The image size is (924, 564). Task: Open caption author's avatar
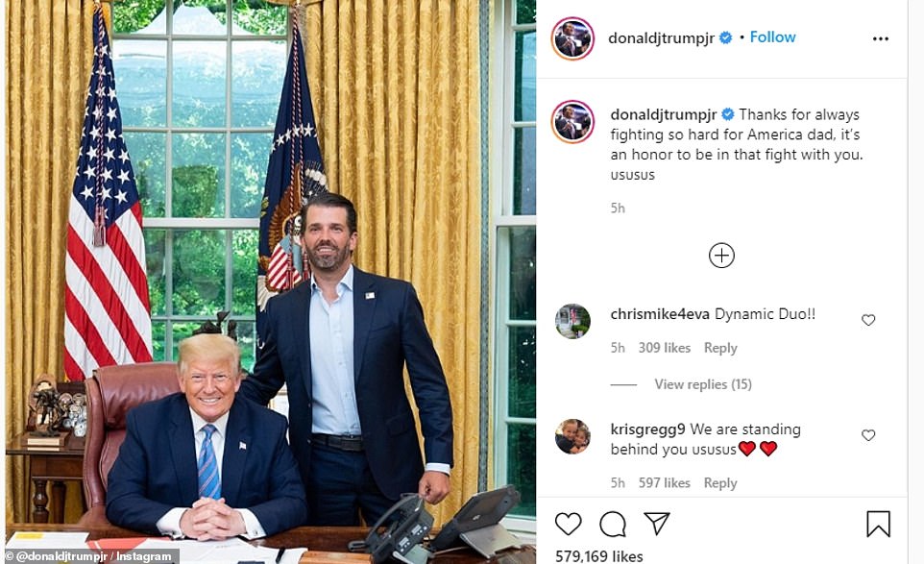click(x=572, y=121)
